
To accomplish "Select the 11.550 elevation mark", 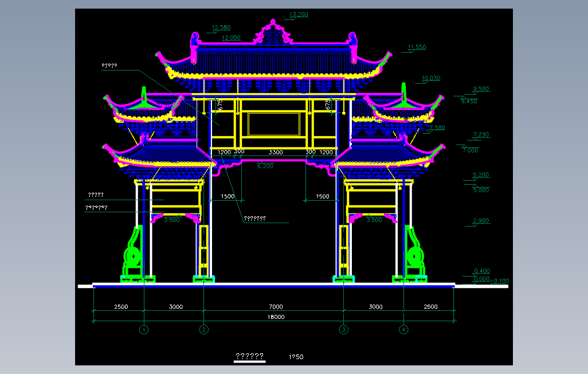I will (417, 47).
